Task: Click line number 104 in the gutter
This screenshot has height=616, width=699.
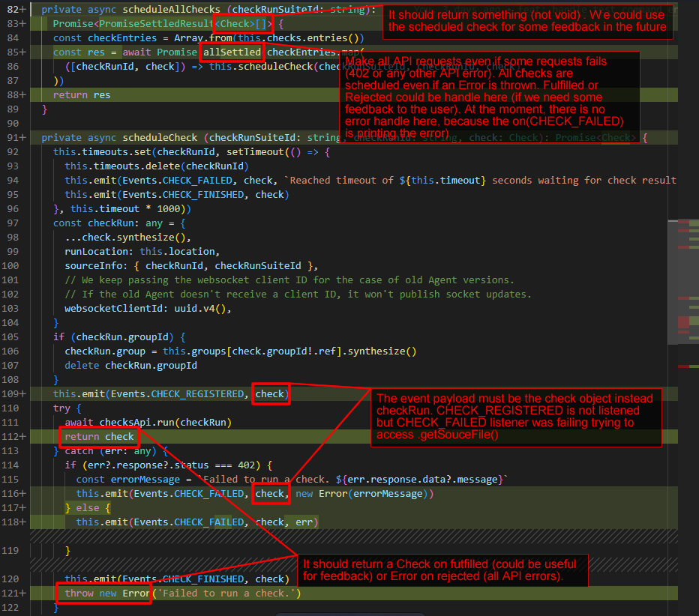Action: coord(10,323)
